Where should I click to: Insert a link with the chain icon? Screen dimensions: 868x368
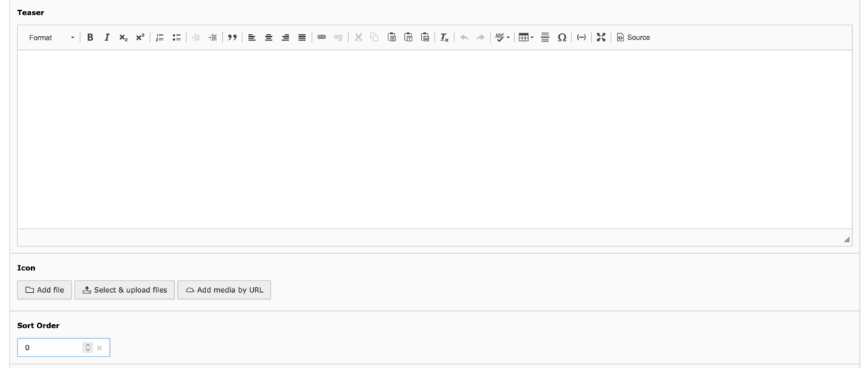click(321, 38)
